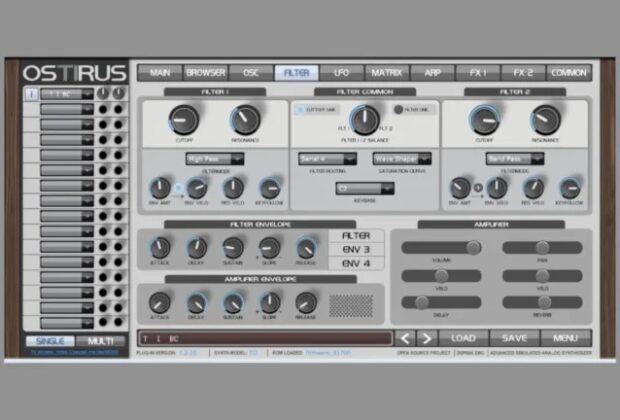Click Filter Envelope Decay knob
The image size is (620, 420).
(197, 248)
